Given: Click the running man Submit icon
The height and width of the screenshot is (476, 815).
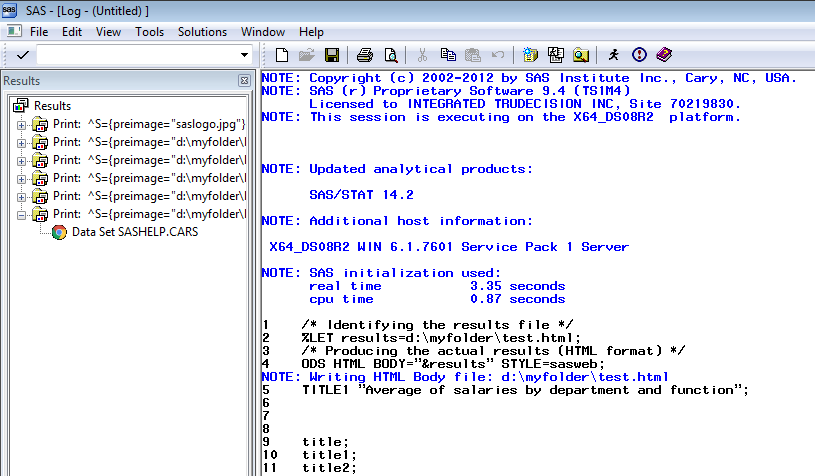Looking at the screenshot, I should (614, 55).
